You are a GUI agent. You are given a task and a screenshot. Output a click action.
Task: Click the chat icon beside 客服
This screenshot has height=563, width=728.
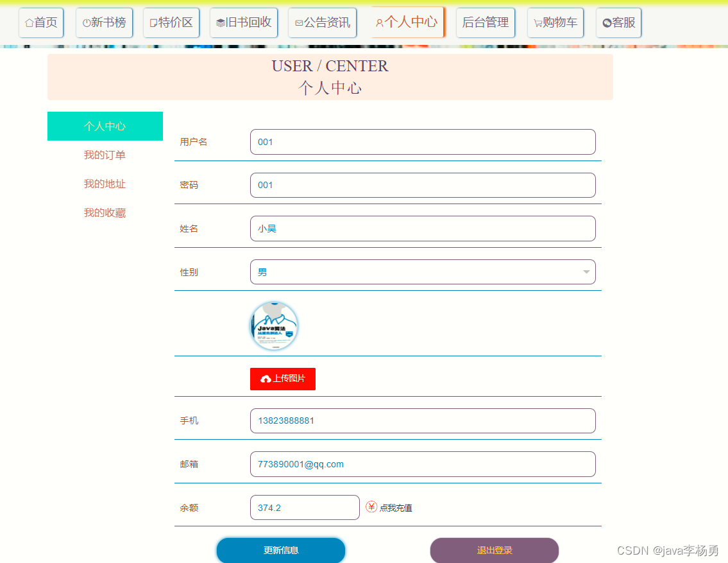tap(607, 23)
